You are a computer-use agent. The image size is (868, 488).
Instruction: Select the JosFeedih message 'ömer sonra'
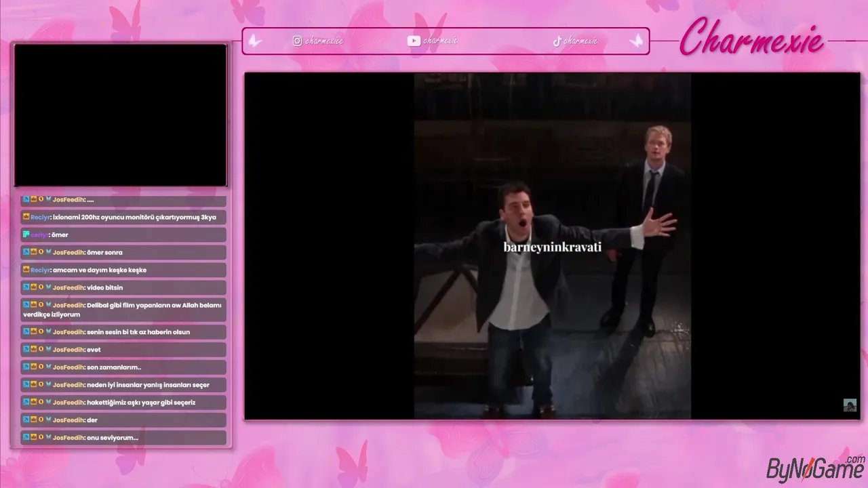[x=123, y=252]
